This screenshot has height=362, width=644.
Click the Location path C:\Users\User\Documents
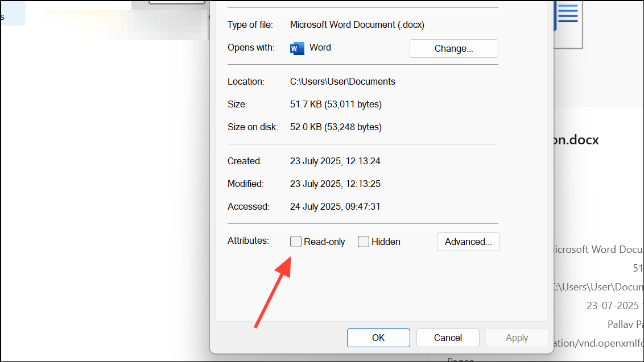pyautogui.click(x=342, y=81)
